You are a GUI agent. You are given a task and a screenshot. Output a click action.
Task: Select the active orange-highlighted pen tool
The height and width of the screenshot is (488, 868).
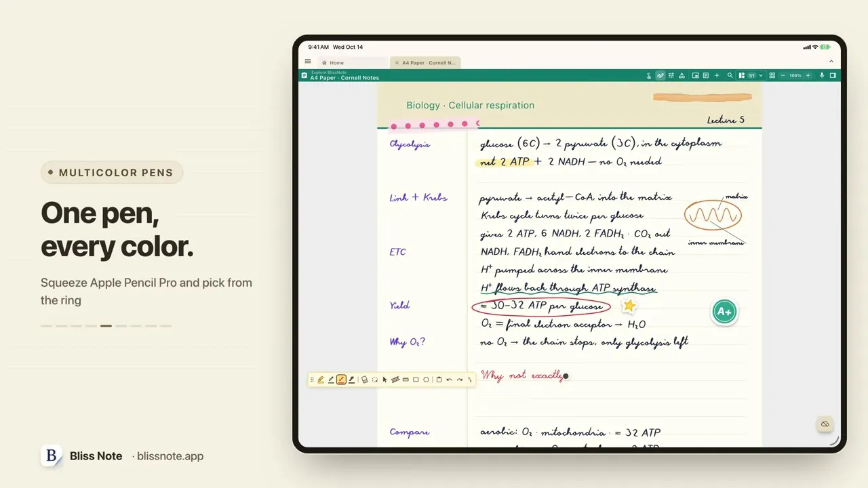341,380
